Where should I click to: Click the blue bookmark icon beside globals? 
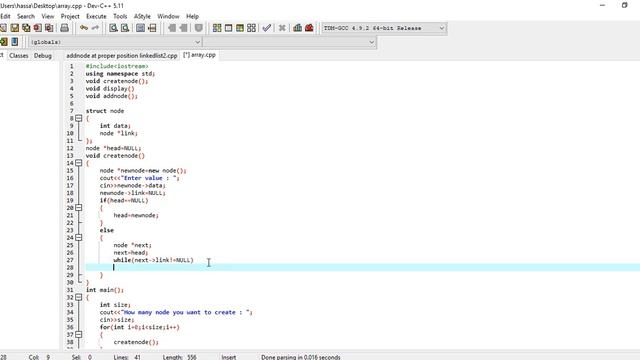[x=15, y=42]
